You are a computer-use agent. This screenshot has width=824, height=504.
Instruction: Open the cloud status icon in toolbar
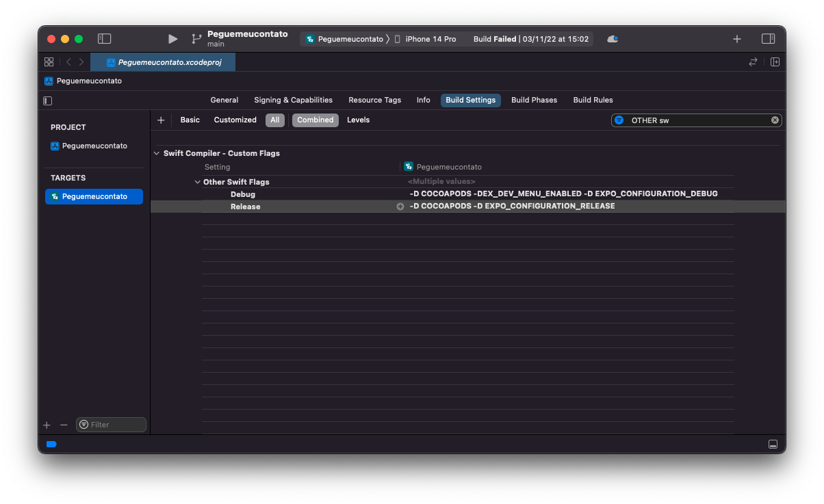[613, 39]
